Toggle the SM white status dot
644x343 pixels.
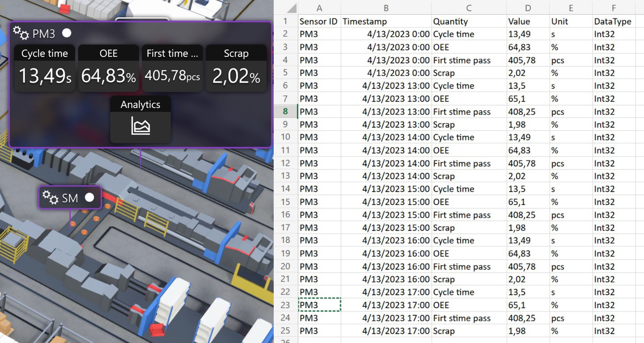(90, 197)
